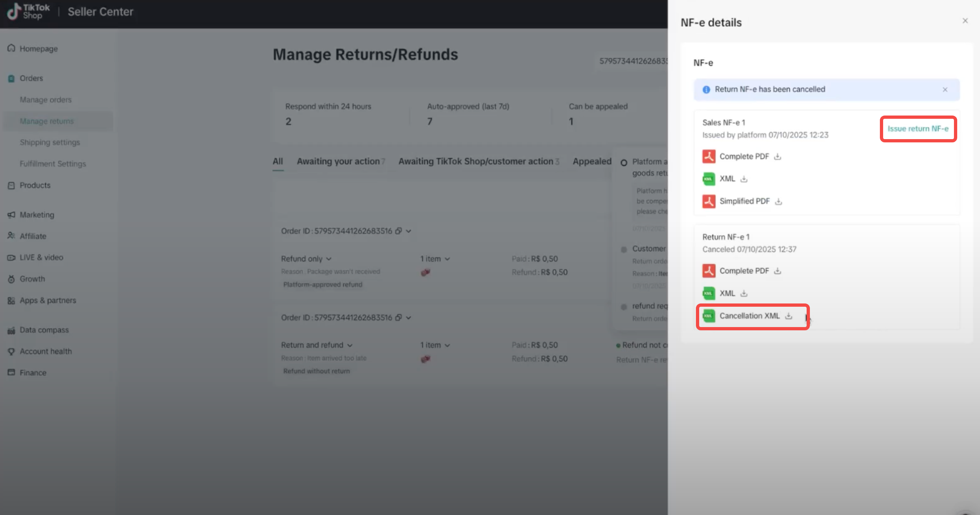Click the TikTok Shop logo
980x515 pixels.
coord(28,11)
